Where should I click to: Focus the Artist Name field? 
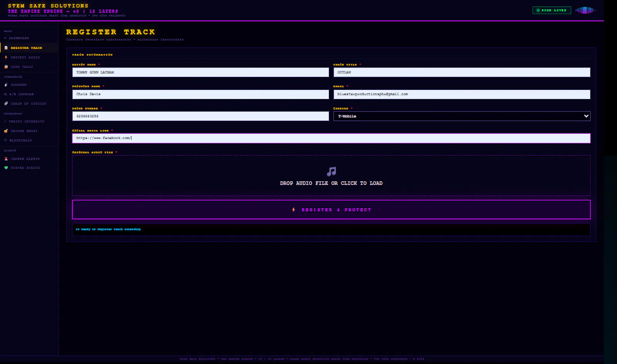click(x=201, y=72)
